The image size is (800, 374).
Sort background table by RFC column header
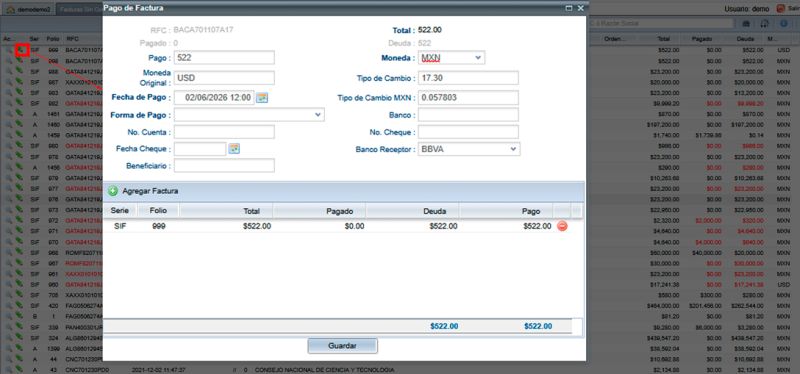pos(72,39)
